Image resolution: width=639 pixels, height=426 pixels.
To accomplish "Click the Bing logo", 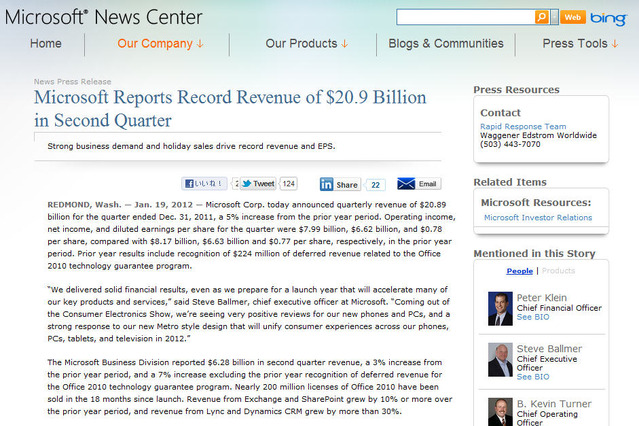I will pos(608,18).
